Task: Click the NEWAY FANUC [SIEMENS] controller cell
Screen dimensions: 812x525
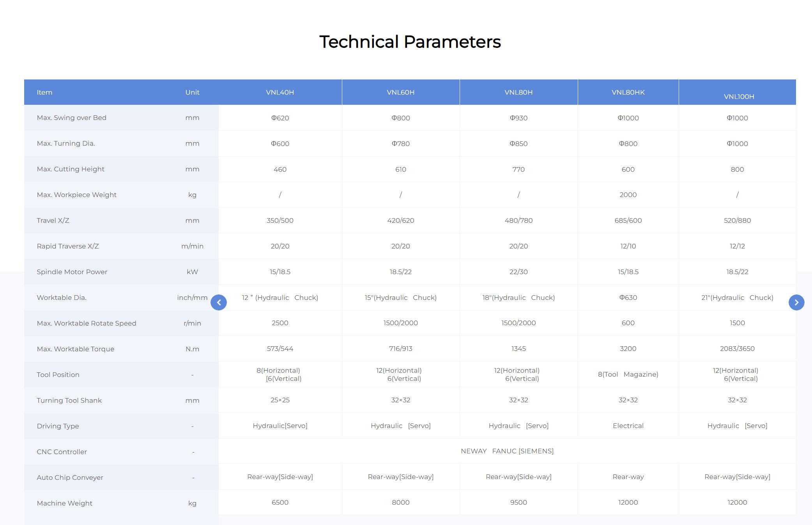Action: [x=507, y=451]
